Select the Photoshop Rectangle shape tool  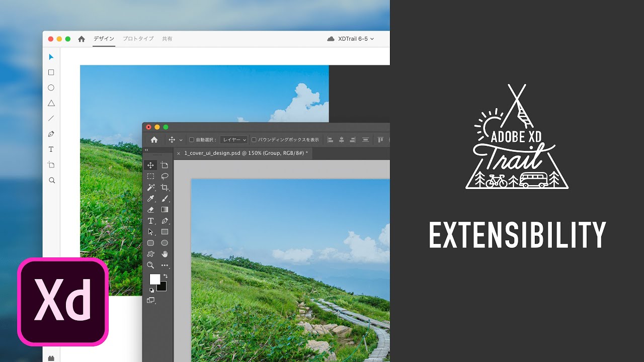tap(165, 232)
